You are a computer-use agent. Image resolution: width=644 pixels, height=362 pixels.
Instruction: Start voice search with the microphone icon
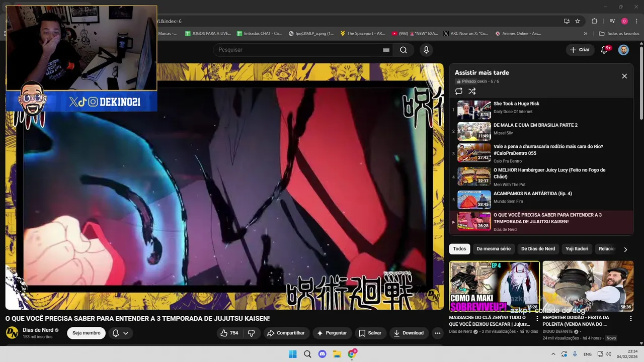[426, 50]
